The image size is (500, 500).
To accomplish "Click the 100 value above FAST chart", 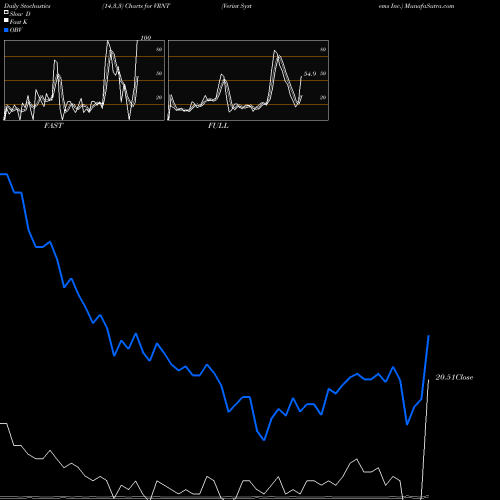I will [x=146, y=38].
